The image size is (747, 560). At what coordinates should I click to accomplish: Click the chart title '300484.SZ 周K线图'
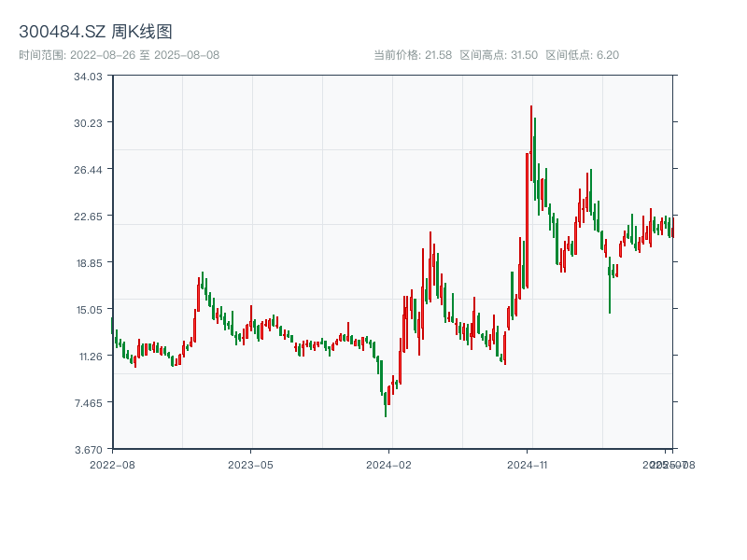point(95,32)
